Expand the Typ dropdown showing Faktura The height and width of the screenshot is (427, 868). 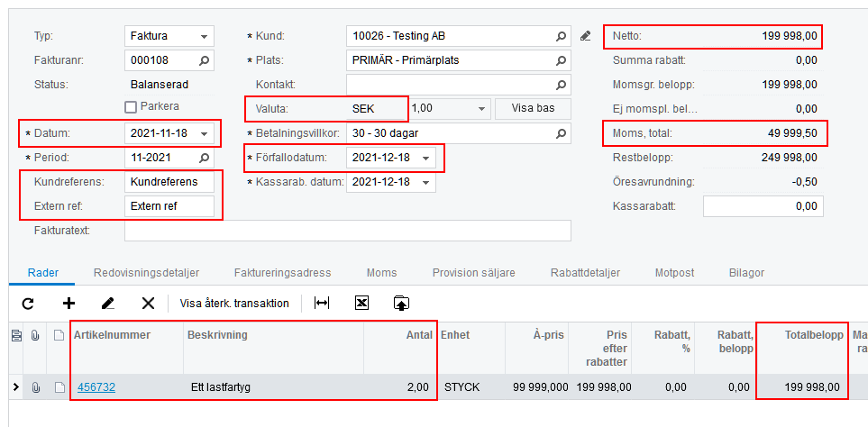click(x=205, y=37)
